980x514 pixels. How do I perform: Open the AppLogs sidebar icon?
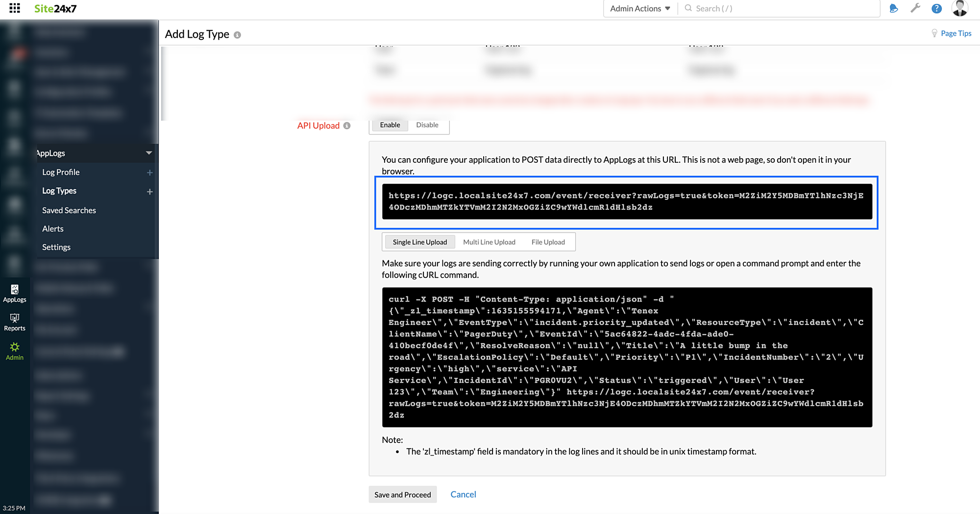point(15,294)
